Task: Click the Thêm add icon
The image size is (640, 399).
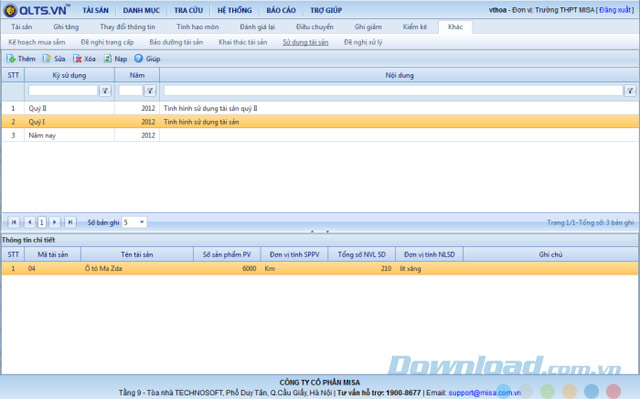Action: [x=11, y=59]
